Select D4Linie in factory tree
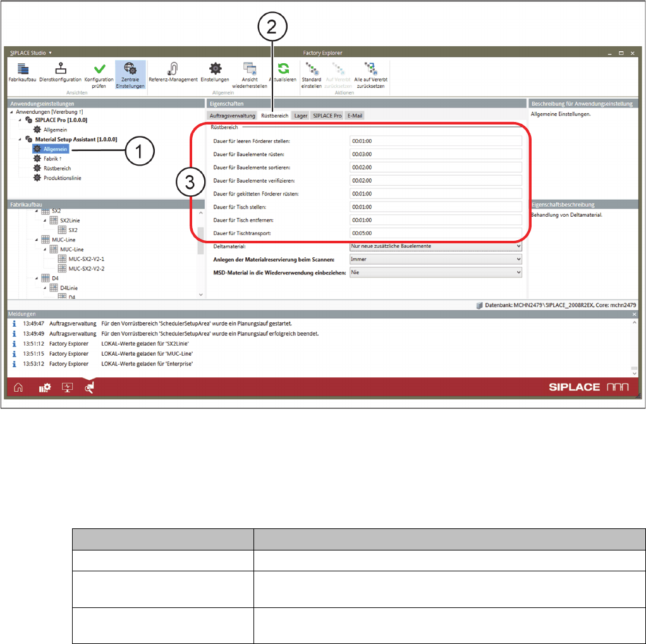This screenshot has height=644, width=646. click(x=68, y=288)
